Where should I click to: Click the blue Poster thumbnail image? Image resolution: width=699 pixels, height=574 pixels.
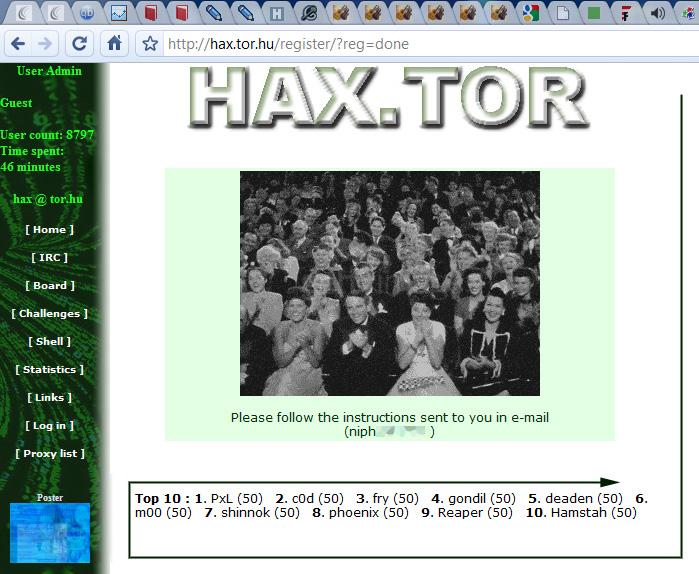tap(50, 533)
